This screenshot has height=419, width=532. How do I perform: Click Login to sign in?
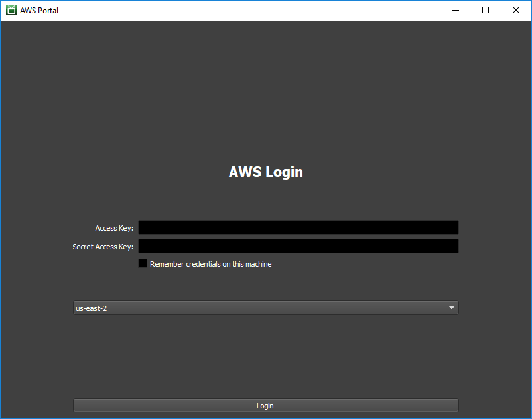point(265,405)
